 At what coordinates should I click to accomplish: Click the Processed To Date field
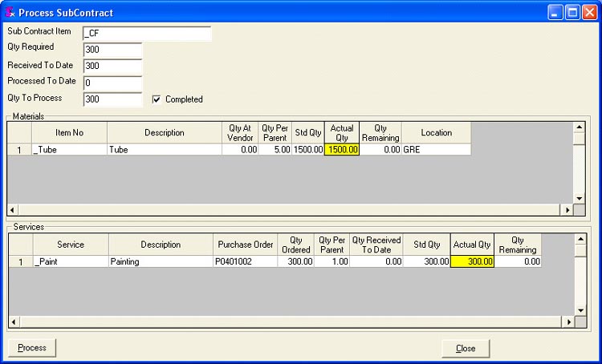[x=112, y=83]
